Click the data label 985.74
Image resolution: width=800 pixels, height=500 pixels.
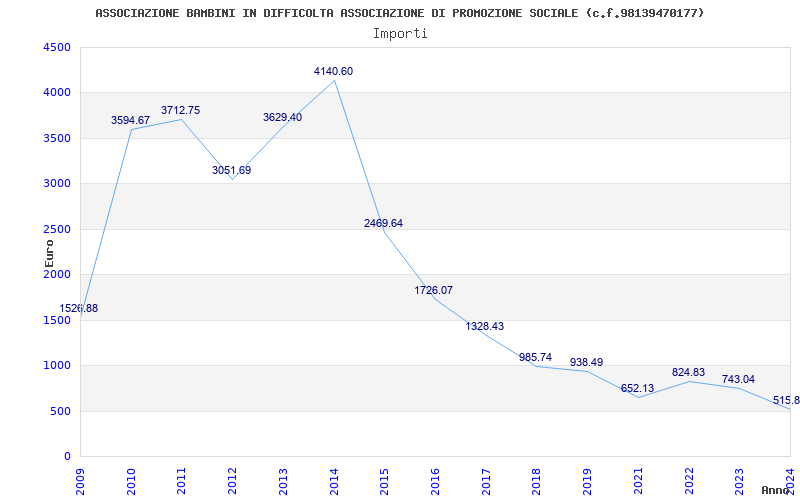535,357
